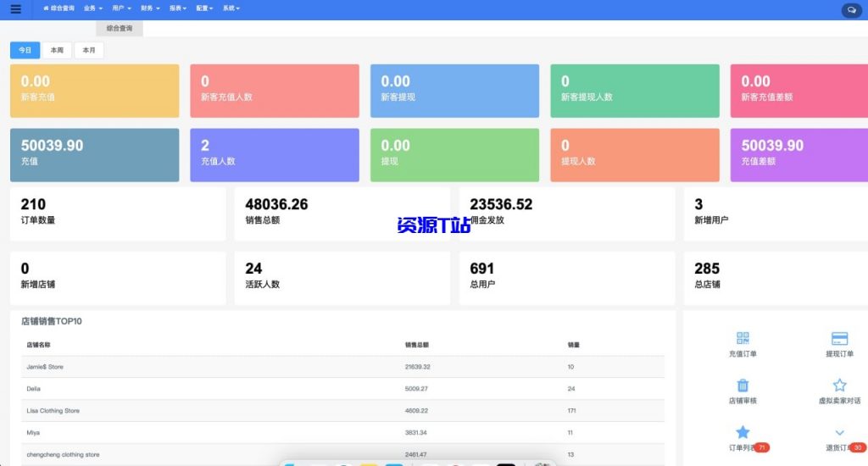This screenshot has width=868, height=466.
Task: Open 充值订单 QR code shortcut icon
Action: 743,337
